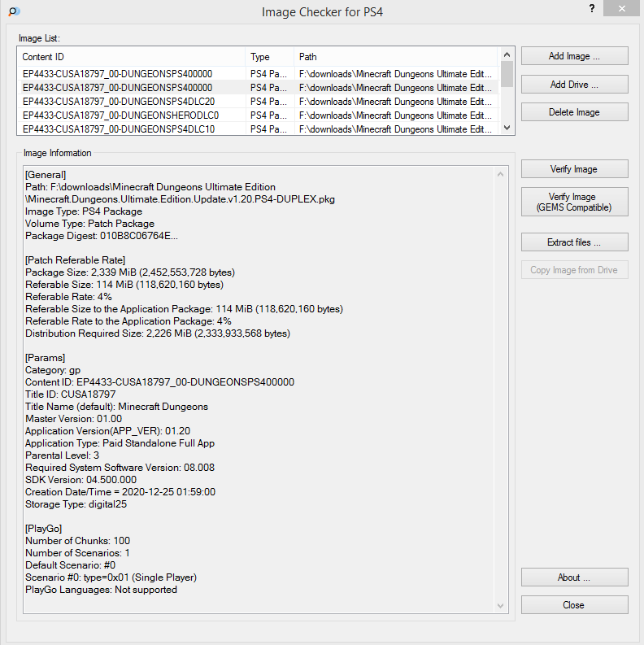Viewport: 644px width, 645px height.
Task: Sort list by Type column header
Action: click(x=270, y=57)
